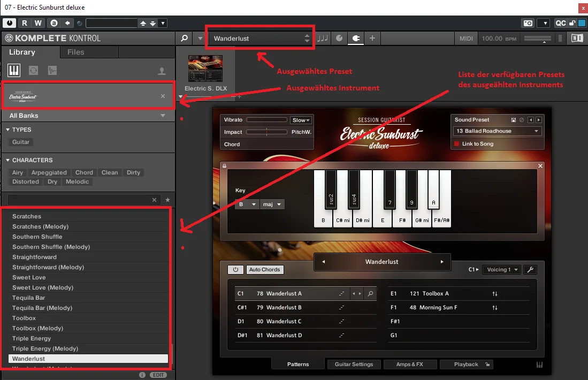Image resolution: width=588 pixels, height=380 pixels.
Task: Click the Auto Chords button
Action: [x=264, y=269]
